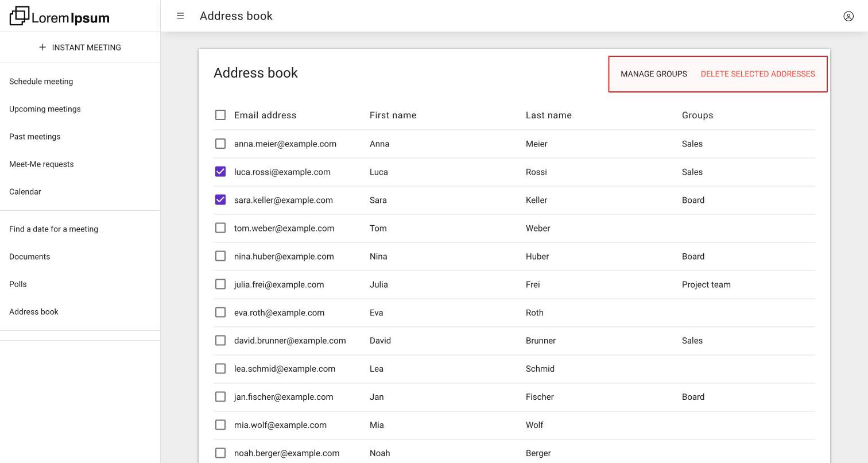Click the Project team group cell
The image size is (868, 463).
[706, 285]
